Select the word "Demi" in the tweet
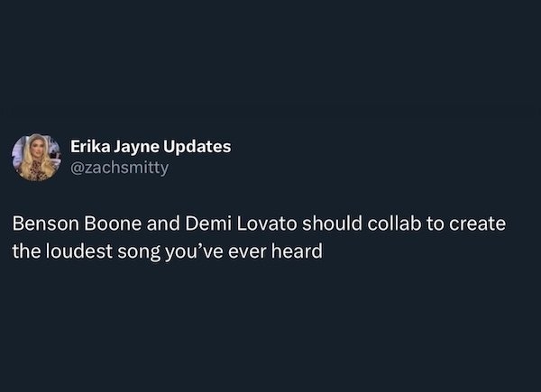 point(205,223)
